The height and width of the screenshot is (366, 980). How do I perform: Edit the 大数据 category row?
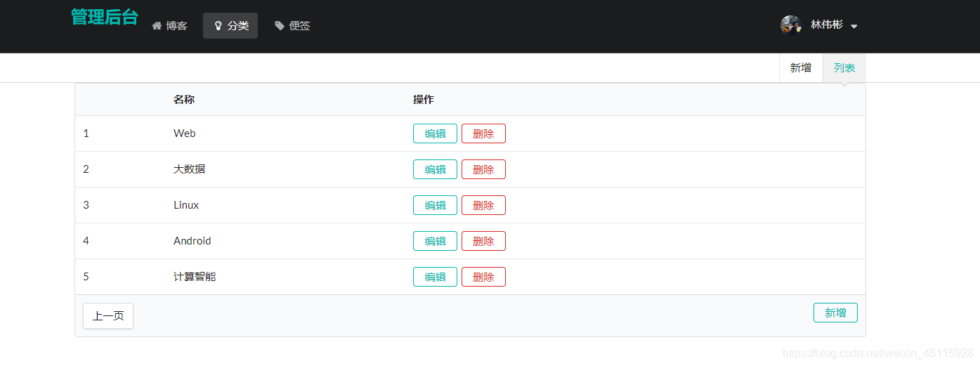point(435,169)
